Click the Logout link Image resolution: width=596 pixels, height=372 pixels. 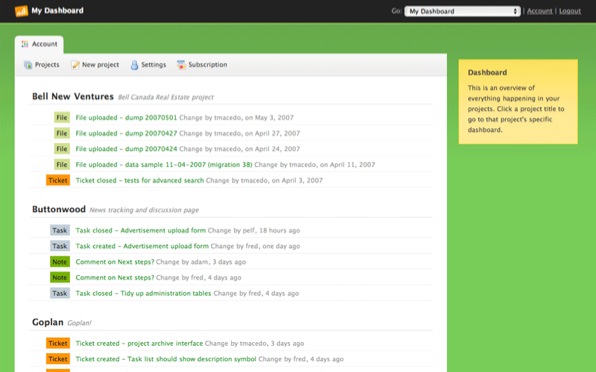[x=570, y=11]
